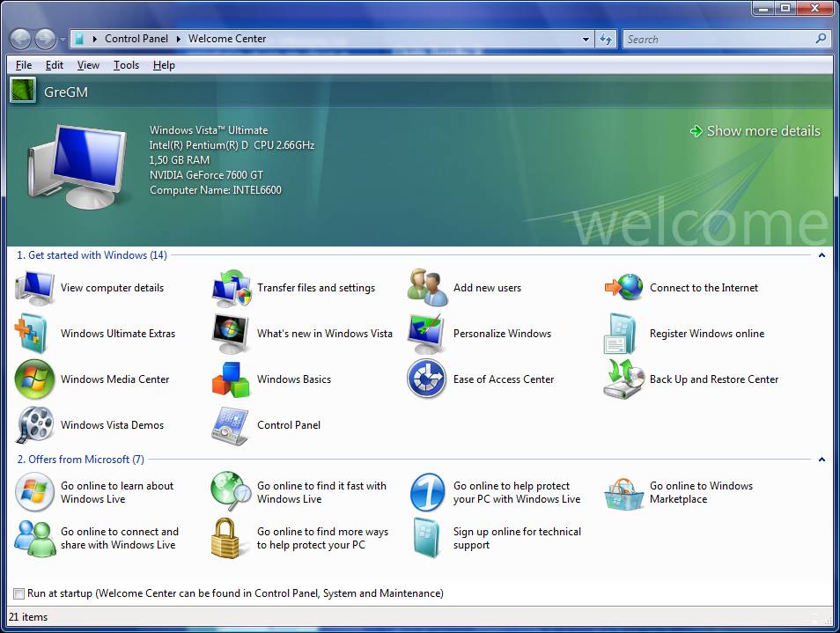Click What's new in Windows Vista icon
840x633 pixels.
[231, 334]
